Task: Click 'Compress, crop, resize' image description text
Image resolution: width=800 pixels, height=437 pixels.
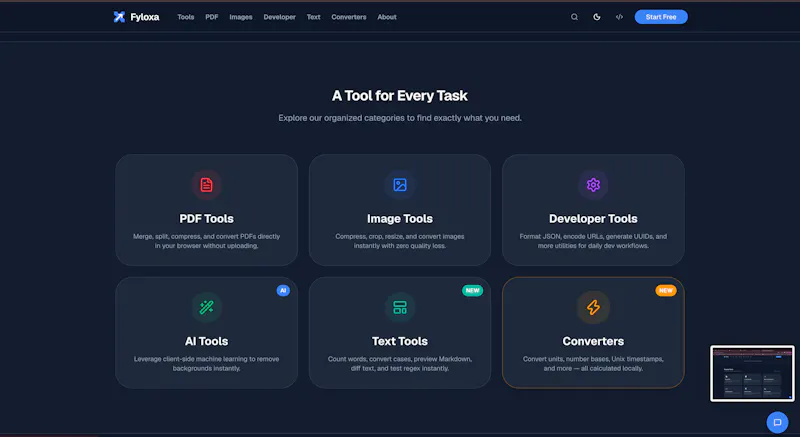Action: pos(400,241)
